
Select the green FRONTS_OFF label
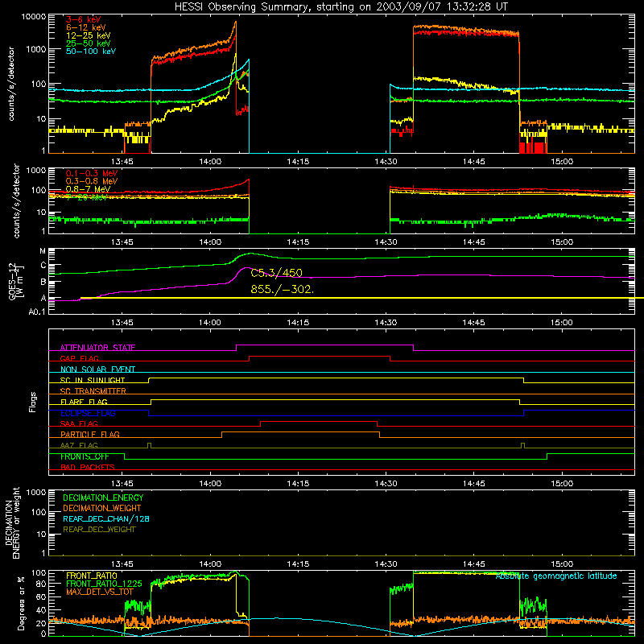[x=85, y=456]
